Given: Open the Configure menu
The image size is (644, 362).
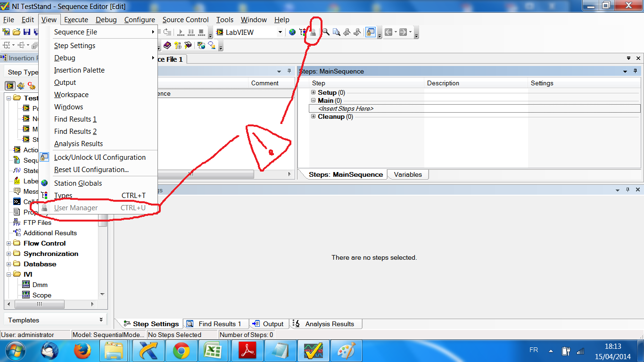Looking at the screenshot, I should [x=140, y=20].
